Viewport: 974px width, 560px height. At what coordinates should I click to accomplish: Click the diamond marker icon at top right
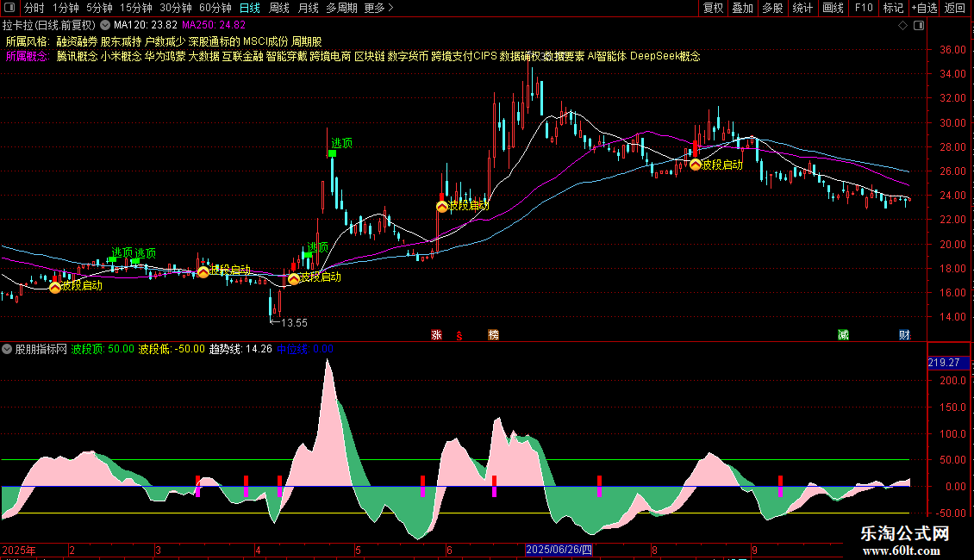[902, 26]
